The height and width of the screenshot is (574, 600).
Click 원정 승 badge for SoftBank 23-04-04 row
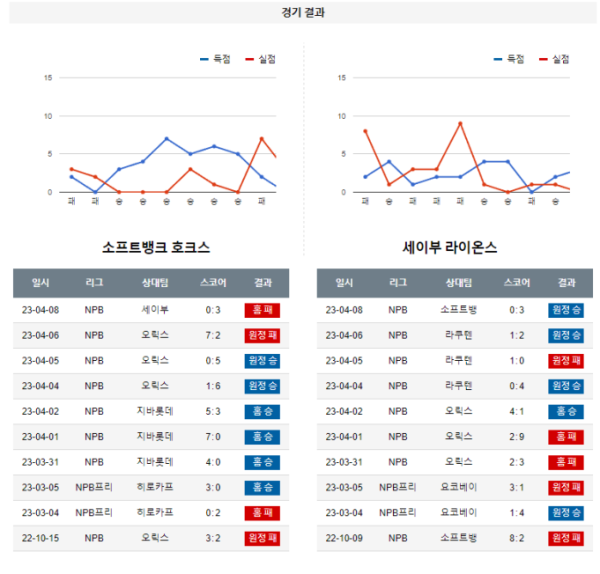click(262, 386)
